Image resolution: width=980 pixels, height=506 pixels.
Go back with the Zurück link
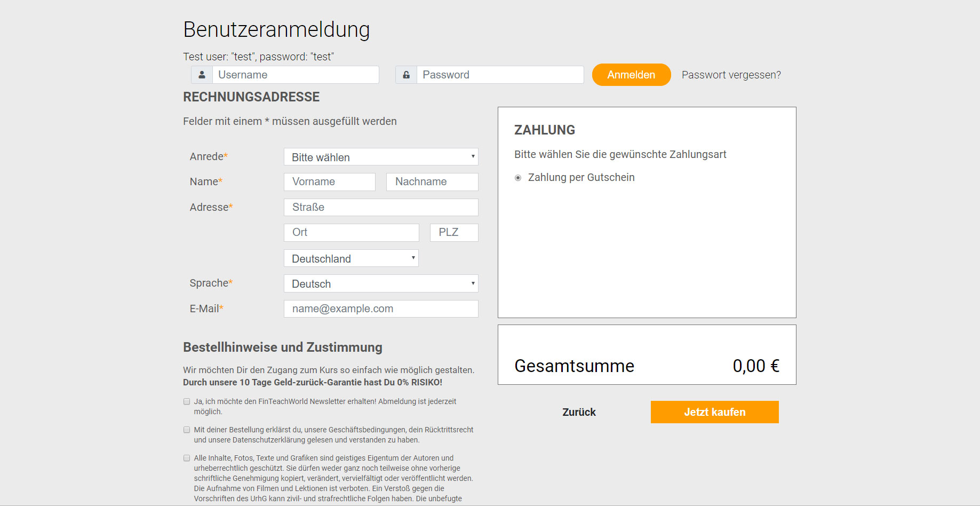579,412
